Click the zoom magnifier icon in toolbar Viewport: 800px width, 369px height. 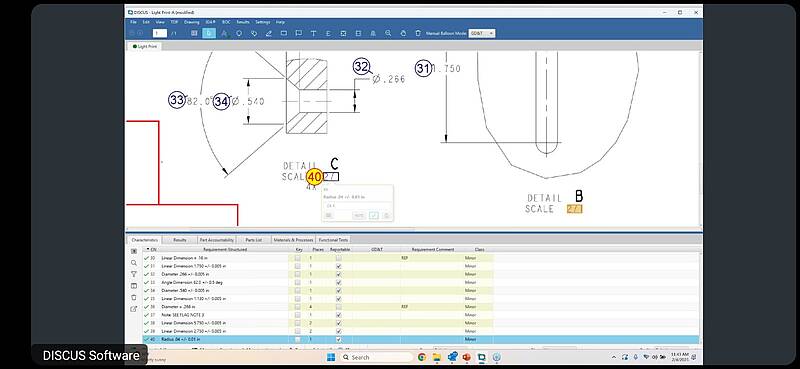coord(388,33)
